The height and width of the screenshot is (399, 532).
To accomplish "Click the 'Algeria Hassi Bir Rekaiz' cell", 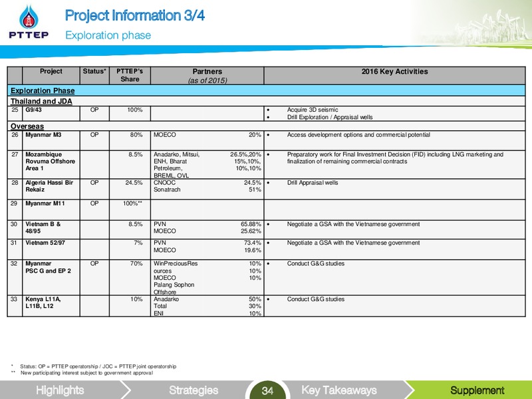I will (51, 189).
